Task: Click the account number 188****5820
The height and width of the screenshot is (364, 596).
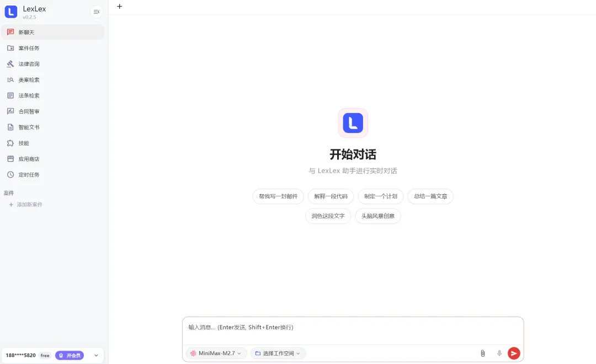Action: pos(20,355)
